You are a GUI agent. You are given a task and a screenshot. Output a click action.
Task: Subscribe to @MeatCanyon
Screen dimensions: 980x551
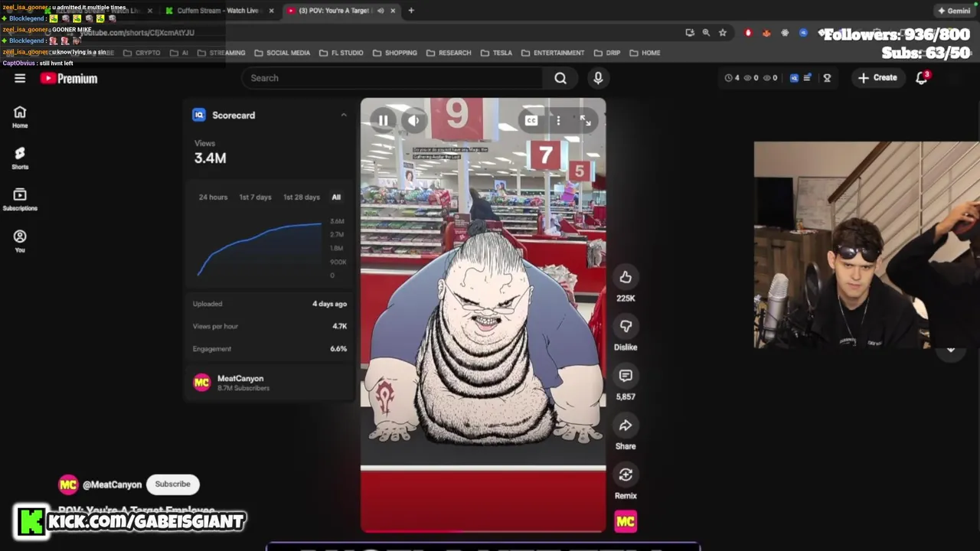click(172, 484)
